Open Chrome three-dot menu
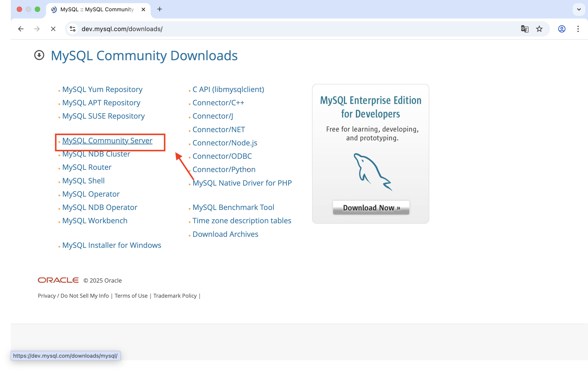588x373 pixels. (x=578, y=29)
